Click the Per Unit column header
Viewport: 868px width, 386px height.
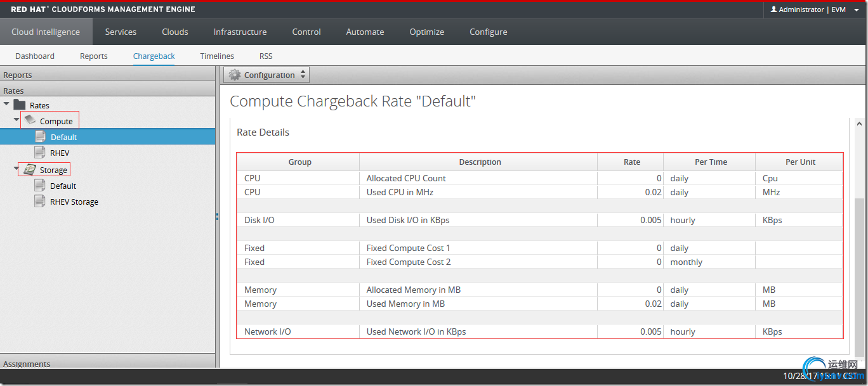pyautogui.click(x=800, y=162)
